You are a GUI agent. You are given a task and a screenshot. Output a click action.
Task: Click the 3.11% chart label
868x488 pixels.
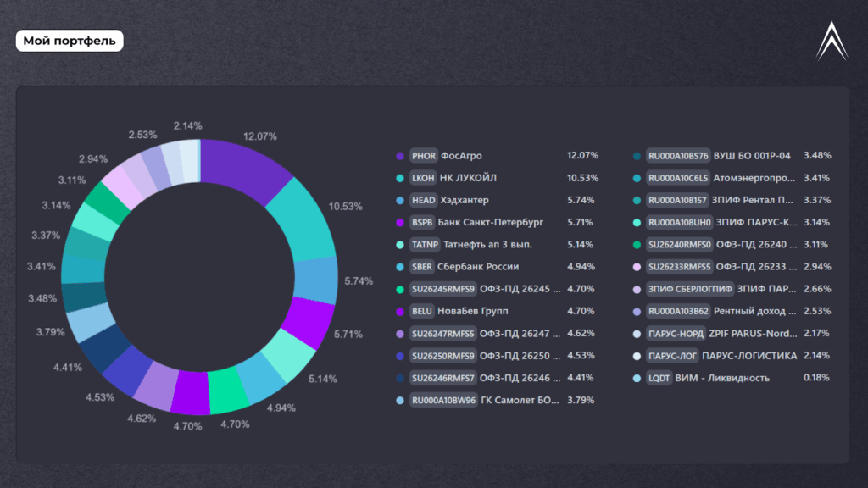72,180
